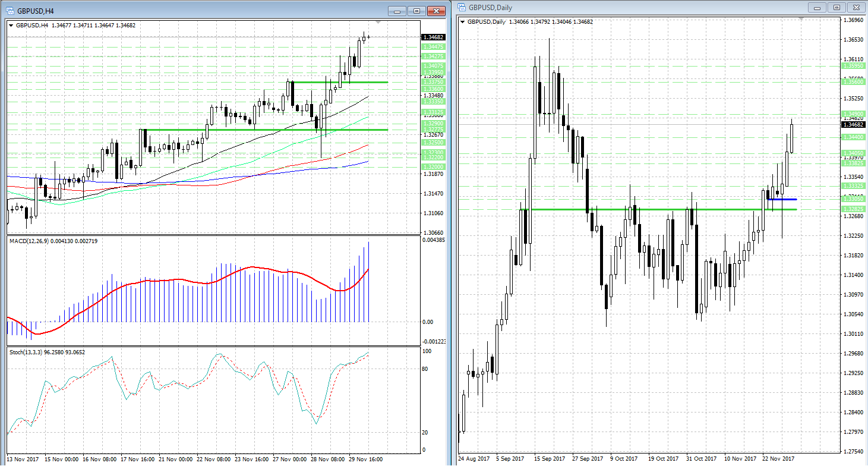The image size is (868, 466).
Task: Click the GBPUSD,H4 window title icon
Action: (10, 11)
